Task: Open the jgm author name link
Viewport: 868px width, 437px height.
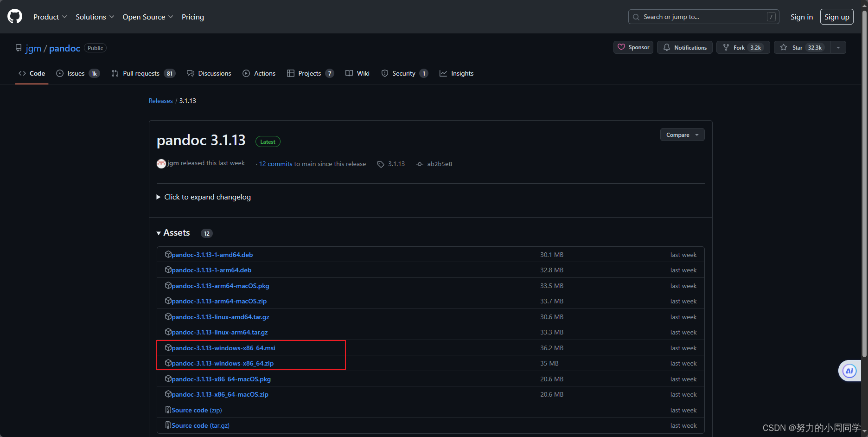Action: click(x=173, y=163)
